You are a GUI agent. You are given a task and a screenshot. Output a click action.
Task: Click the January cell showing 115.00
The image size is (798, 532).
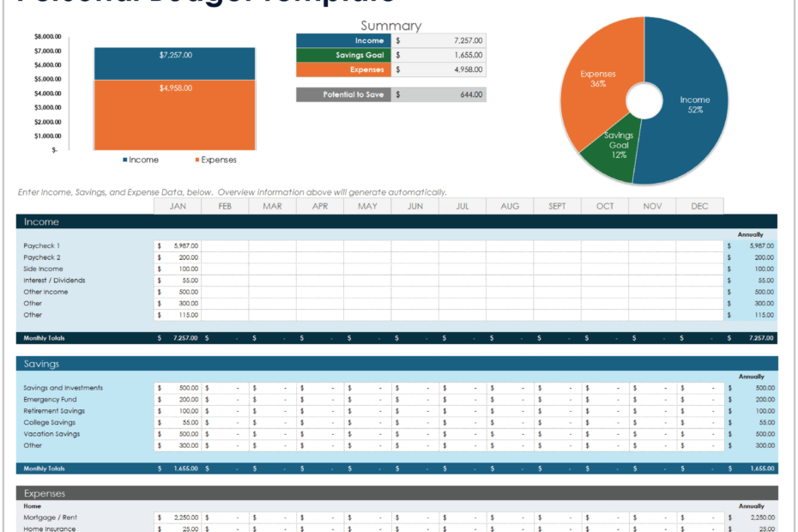[x=178, y=315]
